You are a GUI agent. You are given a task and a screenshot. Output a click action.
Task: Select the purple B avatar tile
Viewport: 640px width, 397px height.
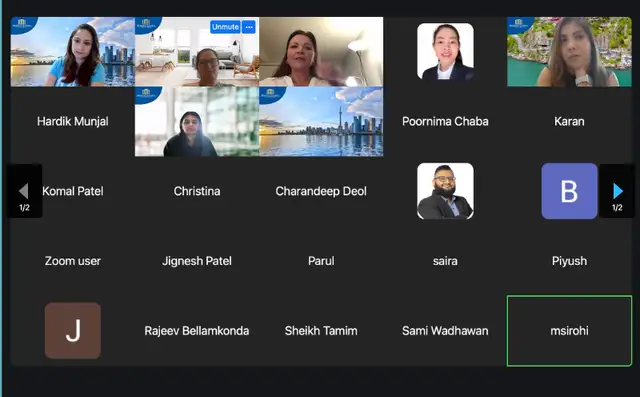(x=569, y=191)
